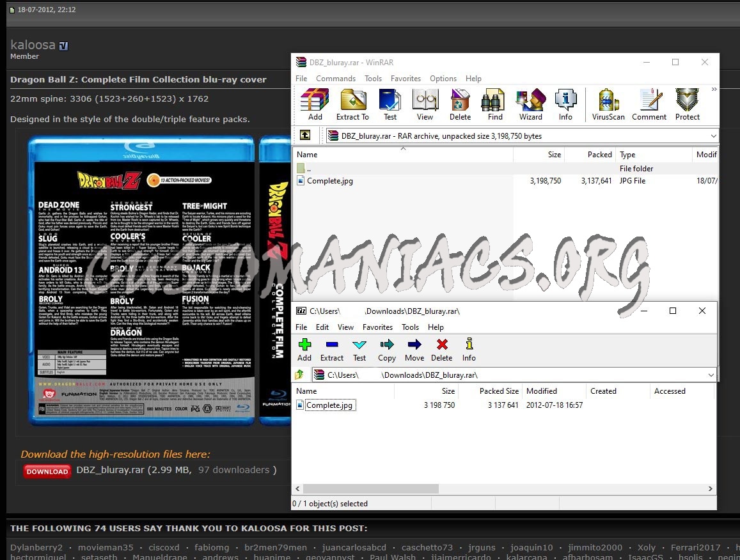The height and width of the screenshot is (560, 740).
Task: Open Ferrari2017's profile link
Action: 696,547
